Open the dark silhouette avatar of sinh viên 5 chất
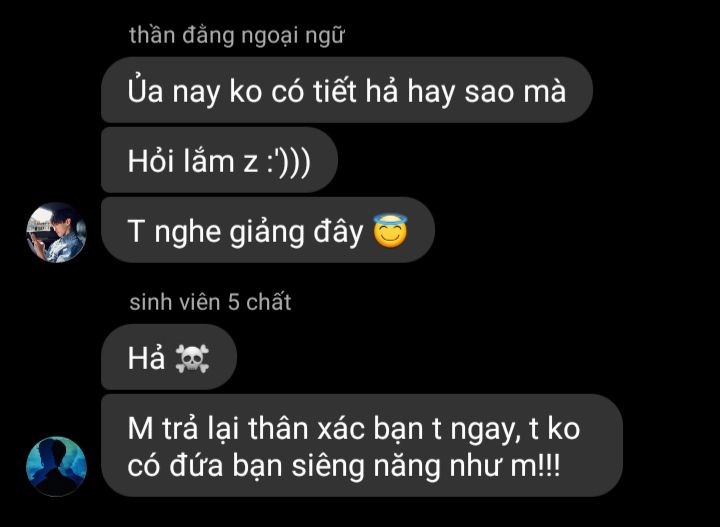This screenshot has width=720, height=527. [x=56, y=466]
